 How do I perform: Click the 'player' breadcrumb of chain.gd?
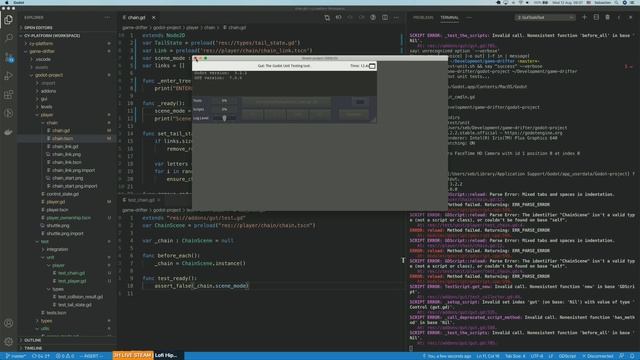click(192, 28)
